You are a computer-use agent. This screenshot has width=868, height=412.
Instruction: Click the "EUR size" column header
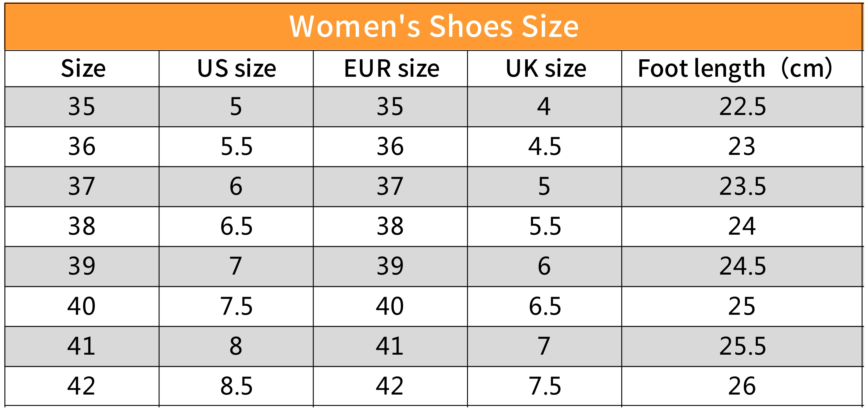click(391, 69)
